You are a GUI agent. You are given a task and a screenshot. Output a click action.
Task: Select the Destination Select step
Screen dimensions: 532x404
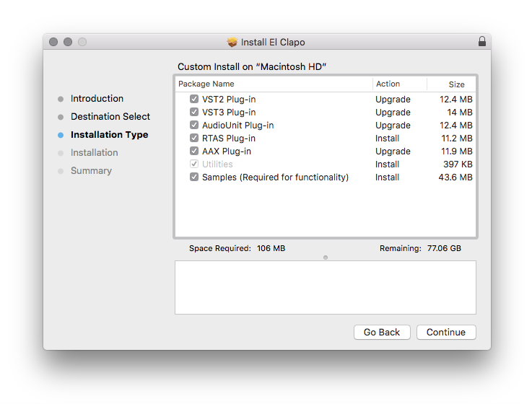click(110, 117)
